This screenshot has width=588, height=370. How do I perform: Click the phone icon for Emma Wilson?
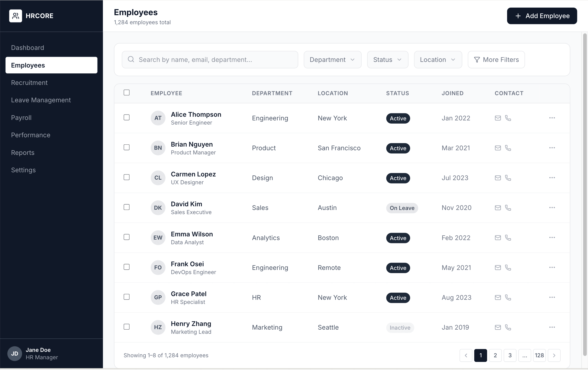pos(508,238)
